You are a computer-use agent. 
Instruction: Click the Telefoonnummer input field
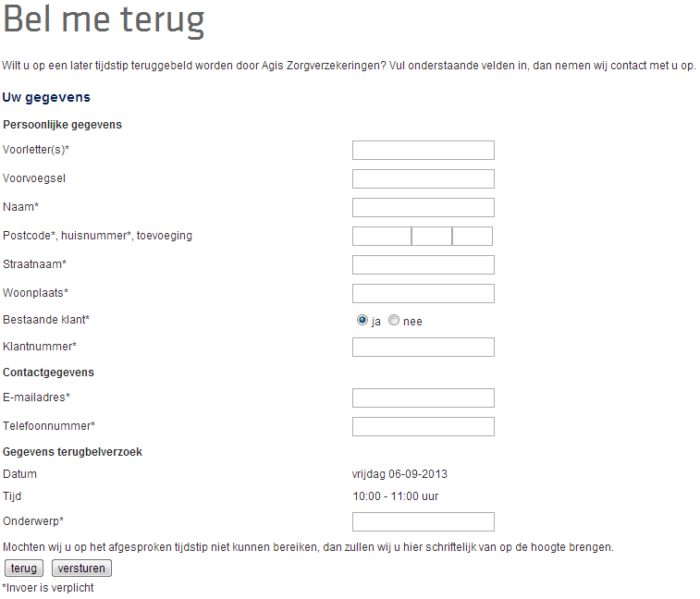tap(424, 427)
